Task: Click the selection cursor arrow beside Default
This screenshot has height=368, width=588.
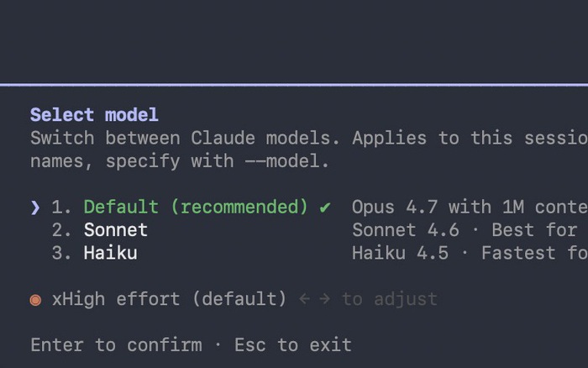Action: click(x=35, y=207)
